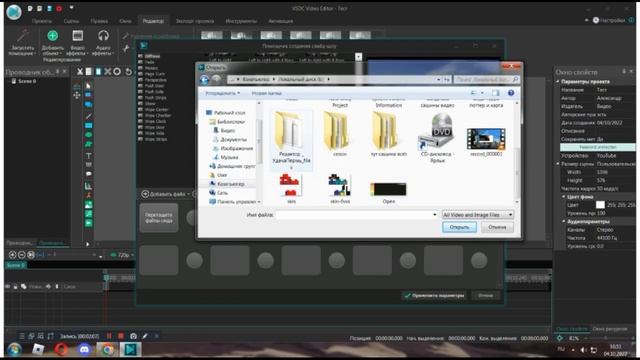The width and height of the screenshot is (640, 360).
Task: Click the search field in Open dialog
Action: tap(487, 79)
